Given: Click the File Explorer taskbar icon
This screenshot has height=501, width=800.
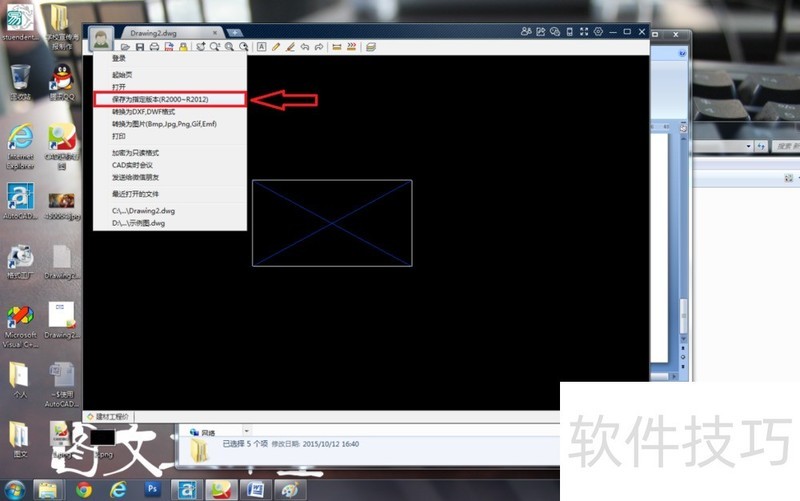Looking at the screenshot, I should coord(48,490).
